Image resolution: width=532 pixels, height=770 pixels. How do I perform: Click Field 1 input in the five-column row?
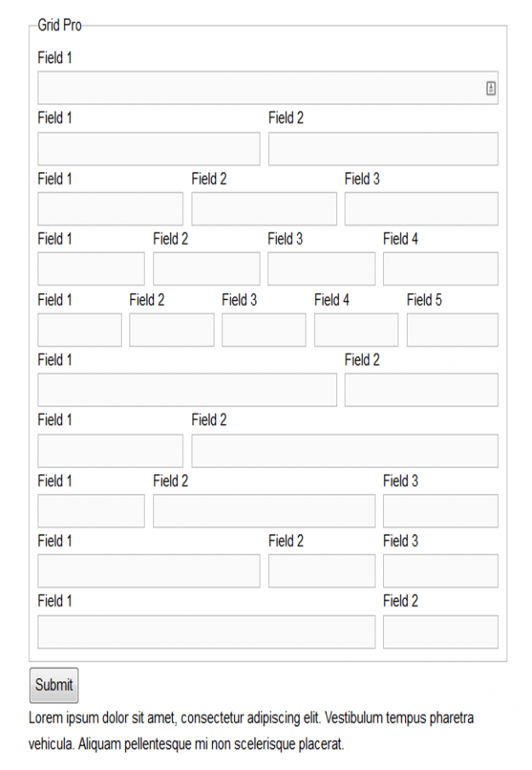(x=79, y=330)
